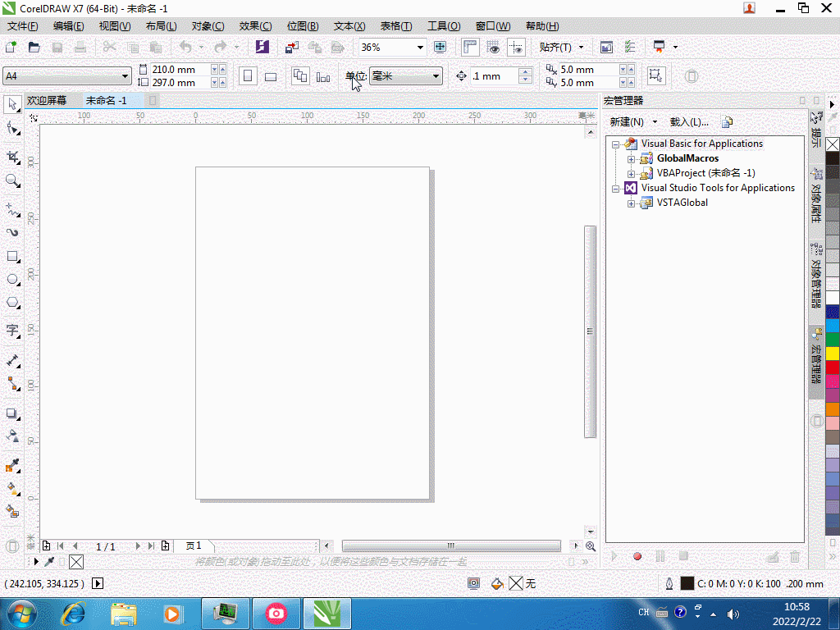The height and width of the screenshot is (630, 840).
Task: Click the yellow color swatch in palette
Action: coord(833,354)
